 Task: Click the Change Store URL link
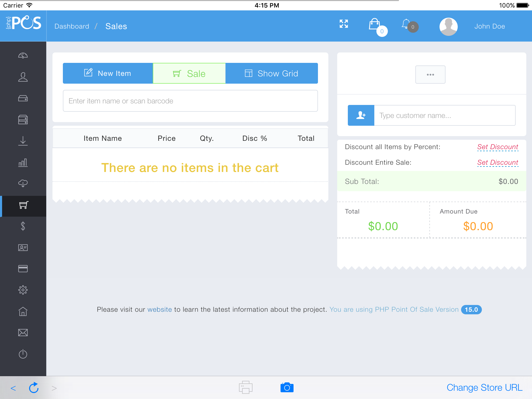click(x=485, y=387)
